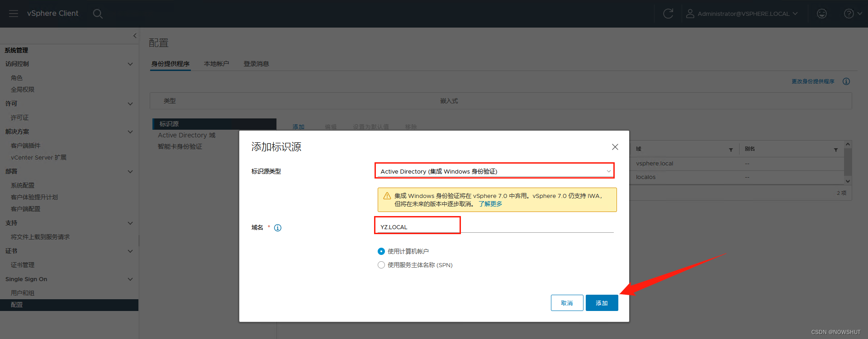Viewport: 868px width, 339px height.
Task: Click the 移除 action above table
Action: point(411,127)
